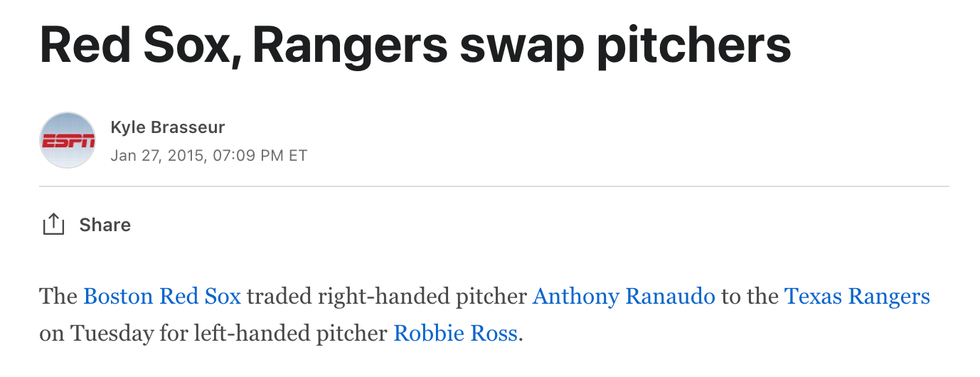
Task: Click the horizontal divider under byline
Action: (494, 186)
